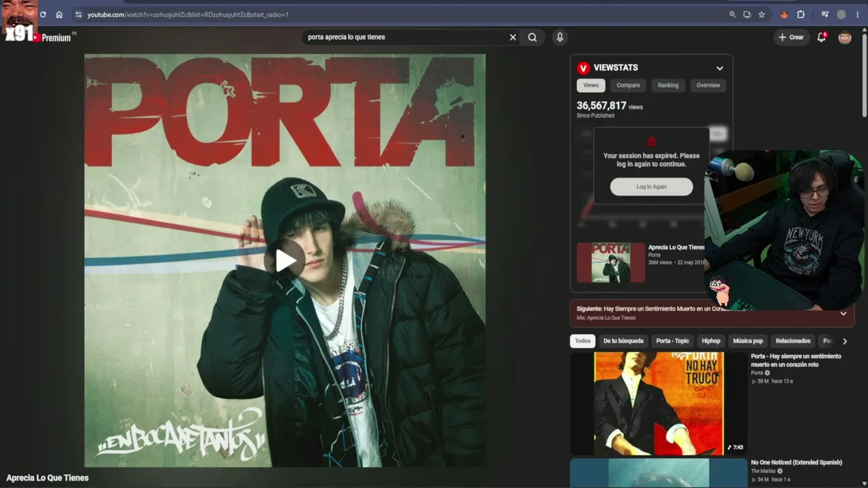Select the Música pop filter chip
The width and height of the screenshot is (868, 488).
tap(748, 341)
